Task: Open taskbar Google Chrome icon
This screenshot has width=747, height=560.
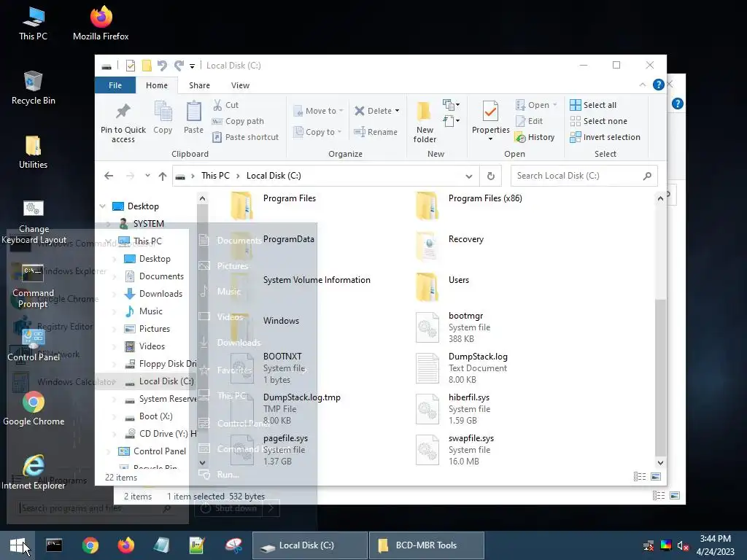Action: (x=90, y=545)
